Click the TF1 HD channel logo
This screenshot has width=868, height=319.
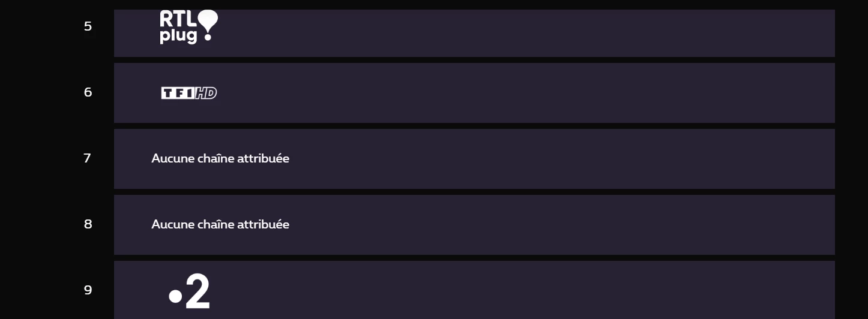point(188,93)
